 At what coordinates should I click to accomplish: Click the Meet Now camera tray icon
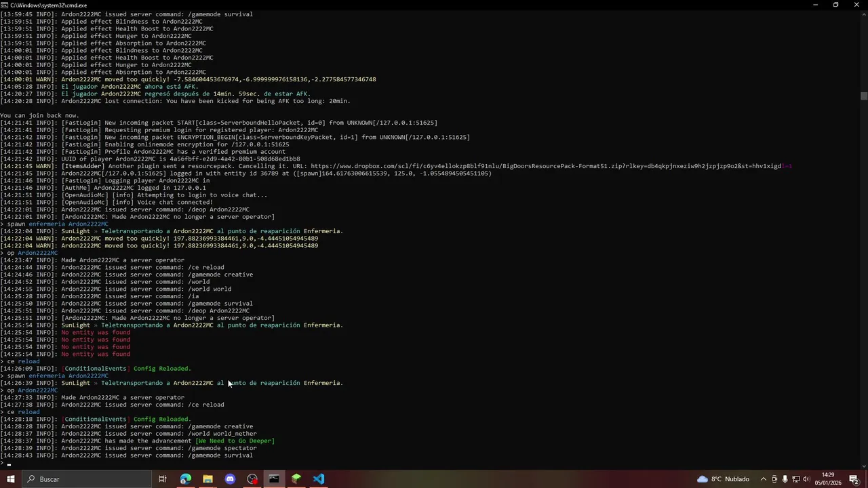pos(774,479)
